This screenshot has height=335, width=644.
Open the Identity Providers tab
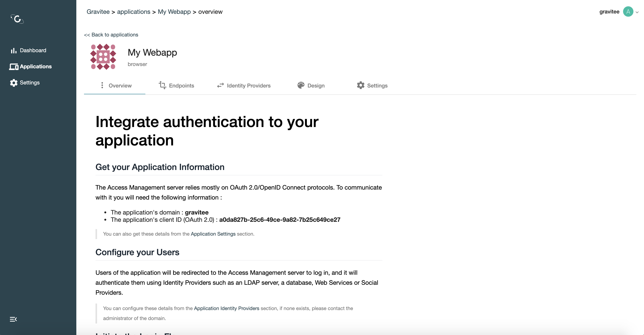click(x=249, y=86)
